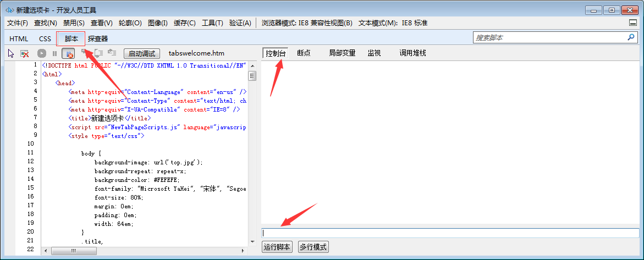The image size is (644, 260).
Task: Click code line with <html> tag
Action: 52,74
